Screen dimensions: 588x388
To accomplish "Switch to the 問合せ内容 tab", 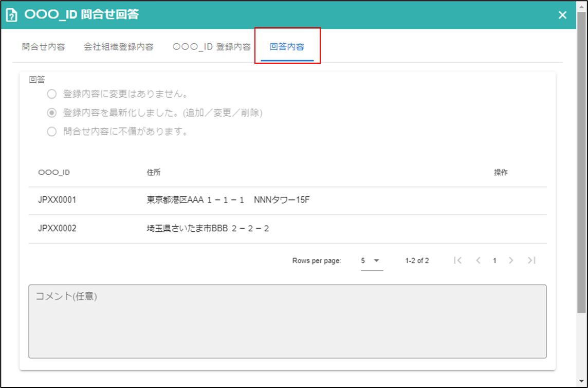I will point(44,47).
